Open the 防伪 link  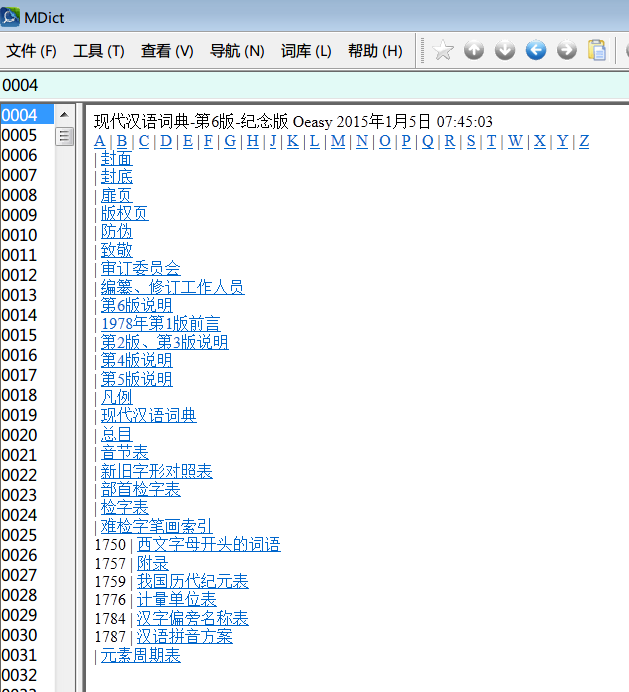tap(117, 232)
